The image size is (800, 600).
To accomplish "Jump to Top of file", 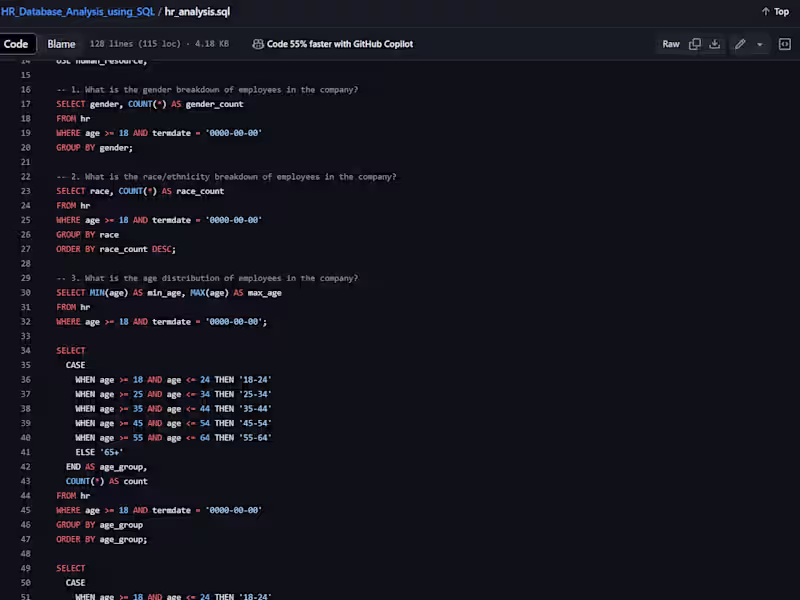I will pos(775,11).
